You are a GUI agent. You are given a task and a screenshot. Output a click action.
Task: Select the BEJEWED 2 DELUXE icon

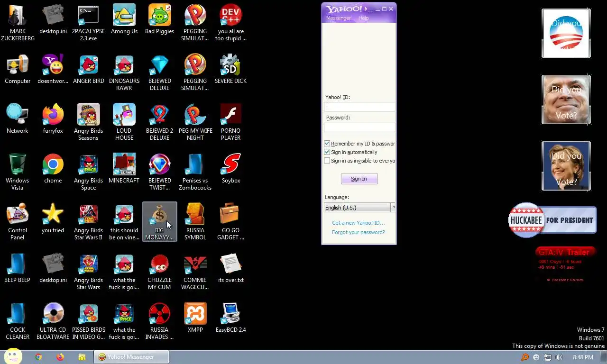pyautogui.click(x=159, y=122)
